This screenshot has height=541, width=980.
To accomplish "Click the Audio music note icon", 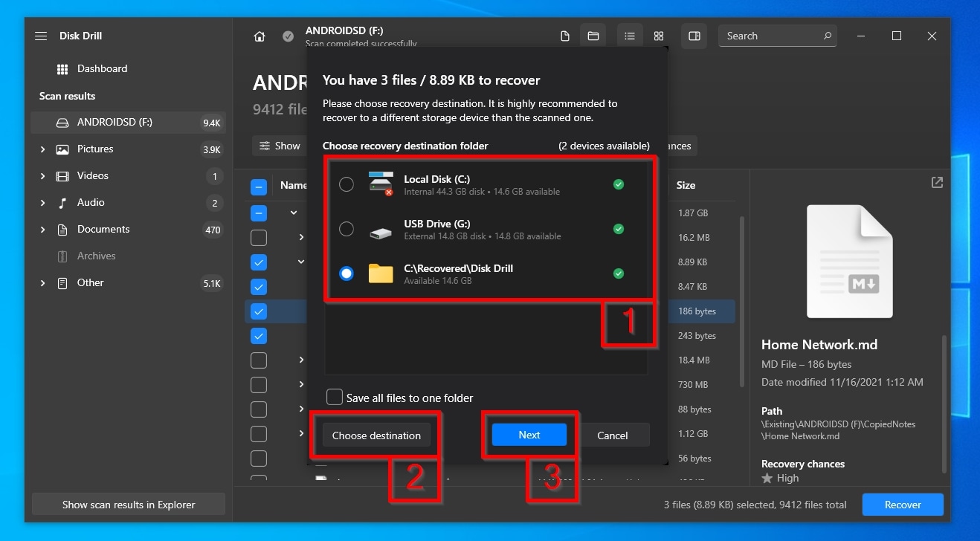I will click(x=63, y=203).
